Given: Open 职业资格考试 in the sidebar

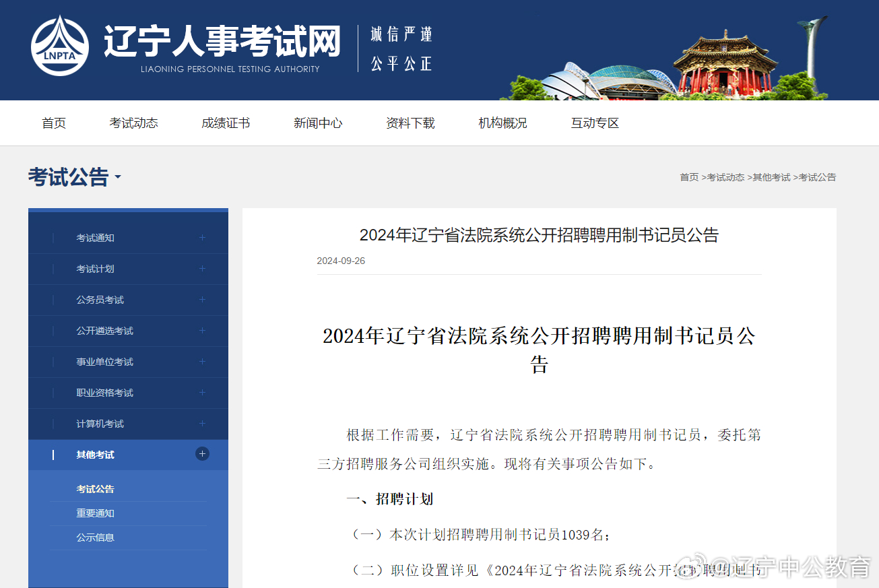Looking at the screenshot, I should 104,393.
